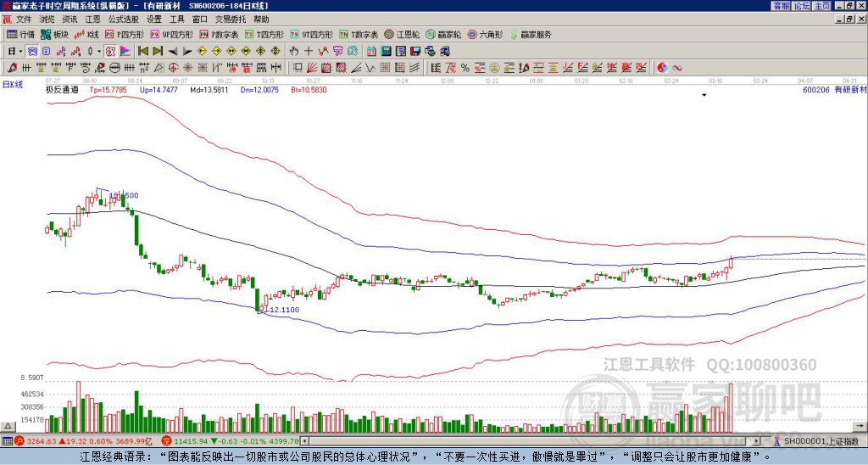Open the 行情 market quotes view

point(21,35)
